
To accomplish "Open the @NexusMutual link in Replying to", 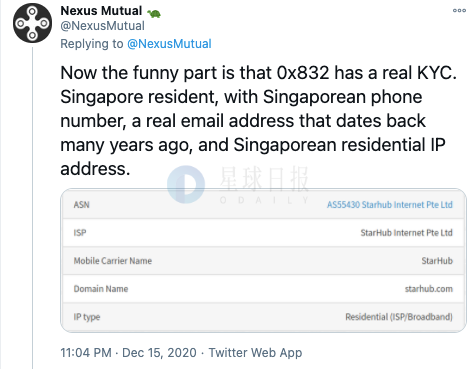I will tap(169, 44).
